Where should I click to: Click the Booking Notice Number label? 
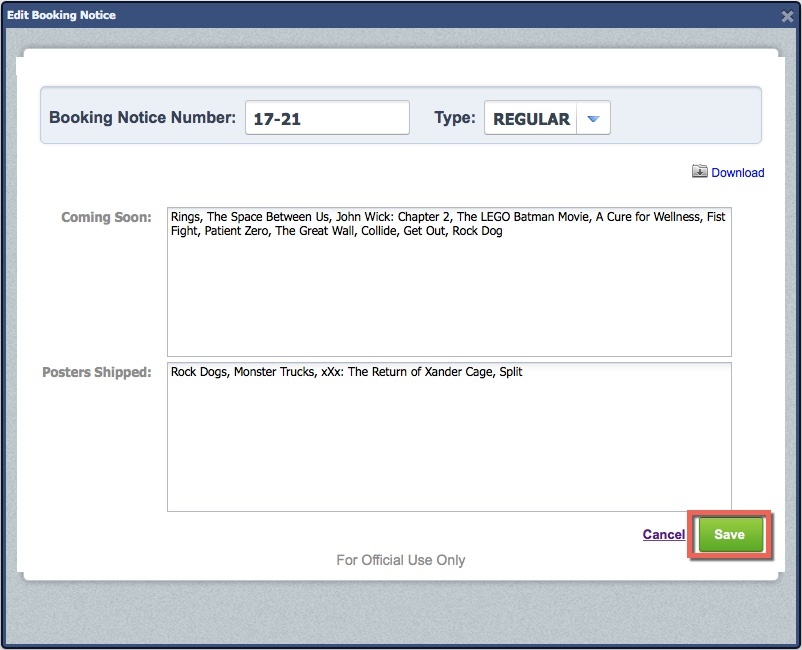point(142,118)
